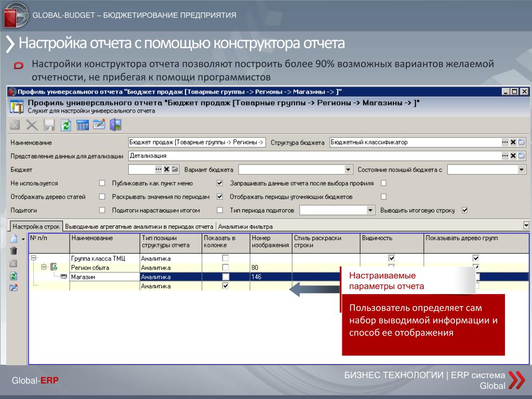The image size is (532, 399).
Task: Open the Вариант бюджета dropdown
Action: click(348, 169)
